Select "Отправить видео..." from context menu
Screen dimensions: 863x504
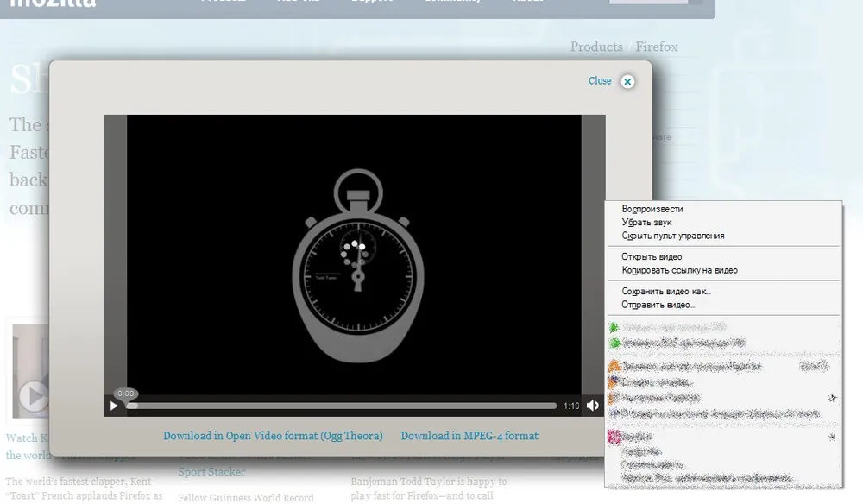click(x=658, y=305)
